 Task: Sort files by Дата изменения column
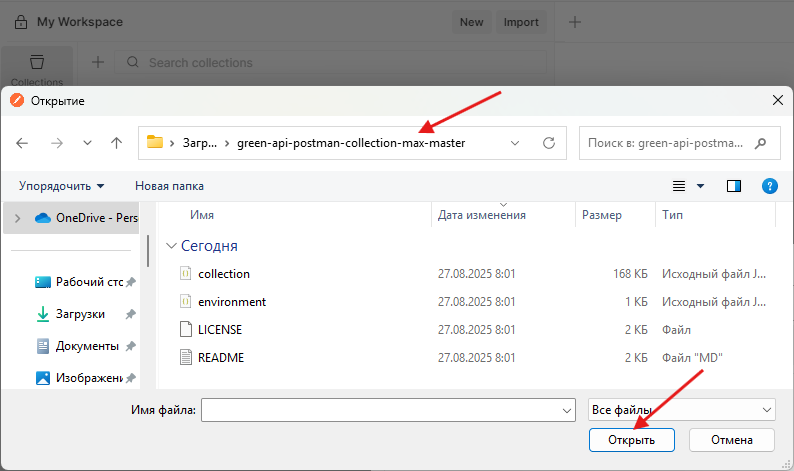click(x=481, y=215)
